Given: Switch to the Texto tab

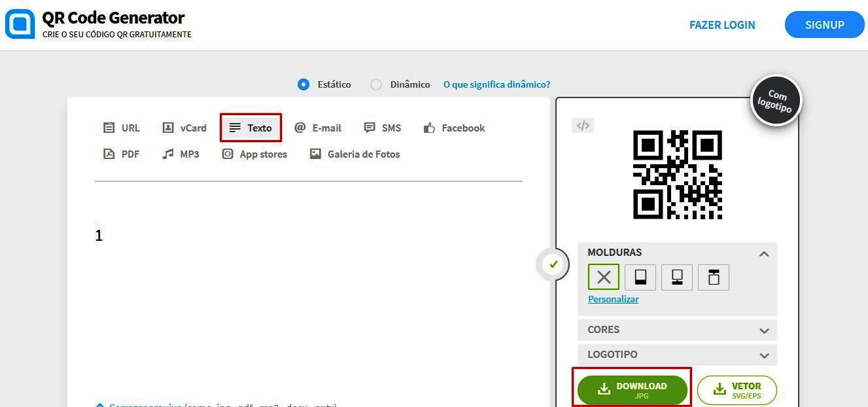Looking at the screenshot, I should (x=251, y=128).
